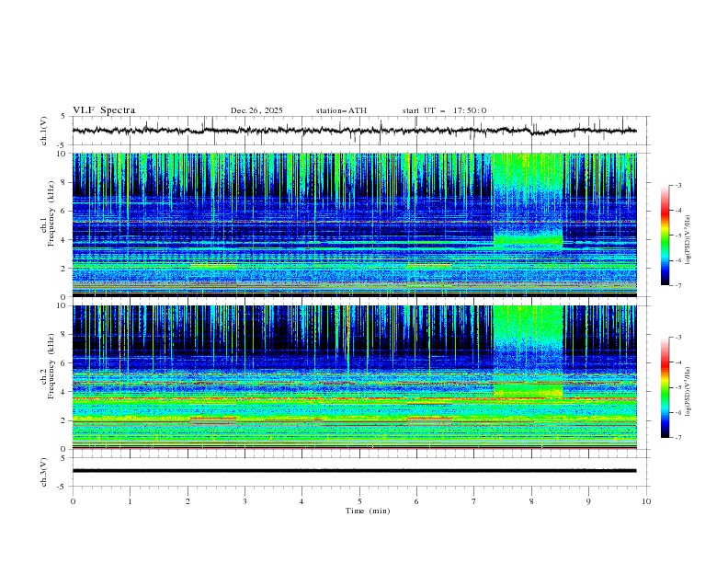Image resolution: width=728 pixels, height=563 pixels.
Task: Select the ch.2 colorbar "log(PSD)(V²/Hz)" label
Action: (688, 391)
